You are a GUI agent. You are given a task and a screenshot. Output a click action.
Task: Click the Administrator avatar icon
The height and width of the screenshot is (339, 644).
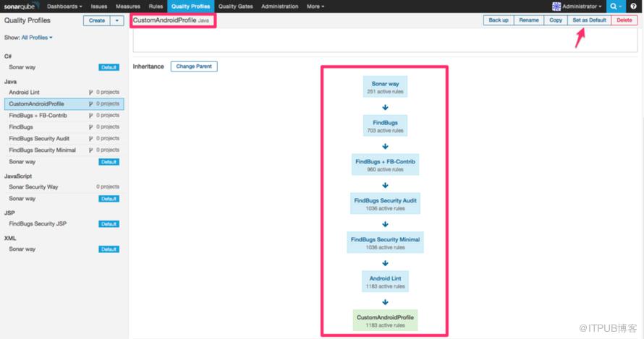(556, 7)
